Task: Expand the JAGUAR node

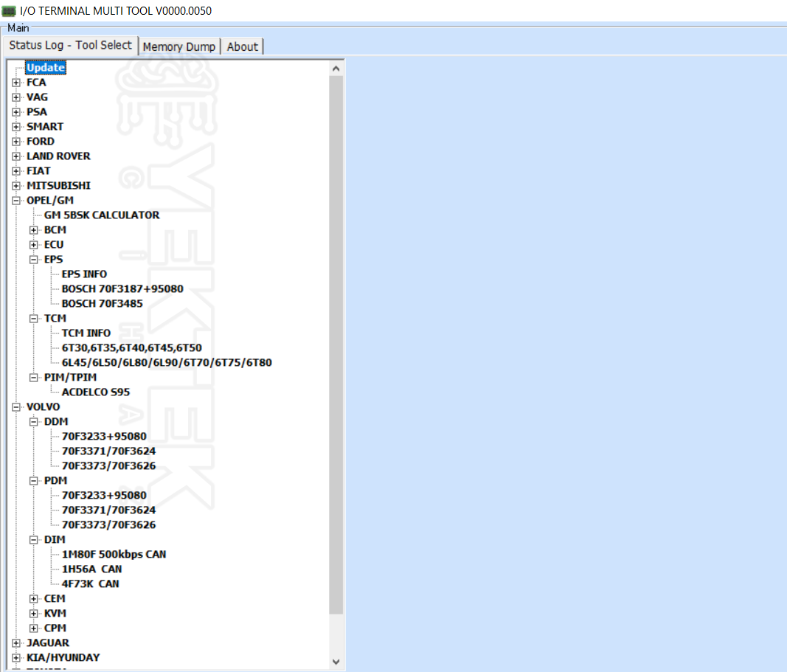Action: coord(16,643)
